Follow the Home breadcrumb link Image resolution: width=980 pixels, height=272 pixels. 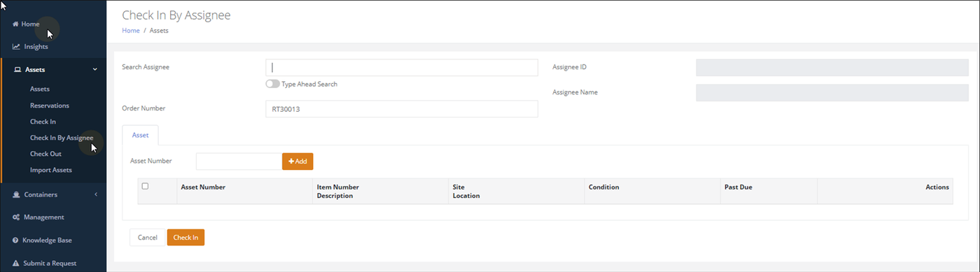(x=131, y=31)
